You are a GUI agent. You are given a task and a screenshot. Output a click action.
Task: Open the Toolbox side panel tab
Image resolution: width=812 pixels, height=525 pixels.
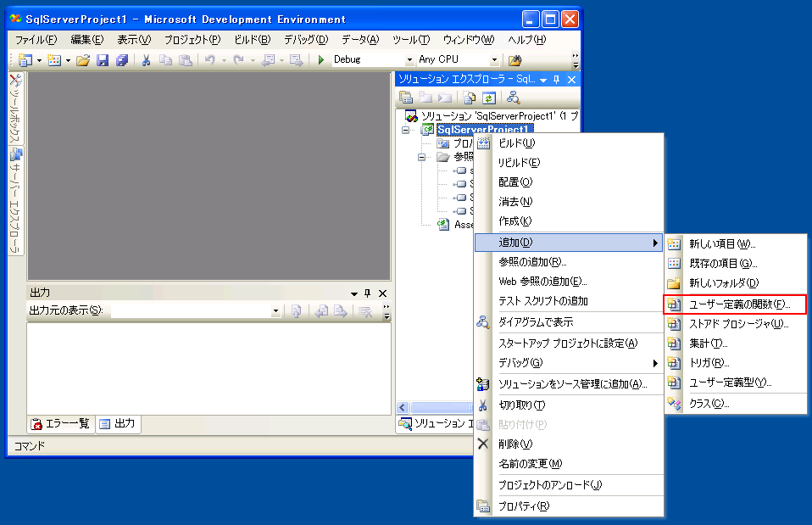[15, 108]
